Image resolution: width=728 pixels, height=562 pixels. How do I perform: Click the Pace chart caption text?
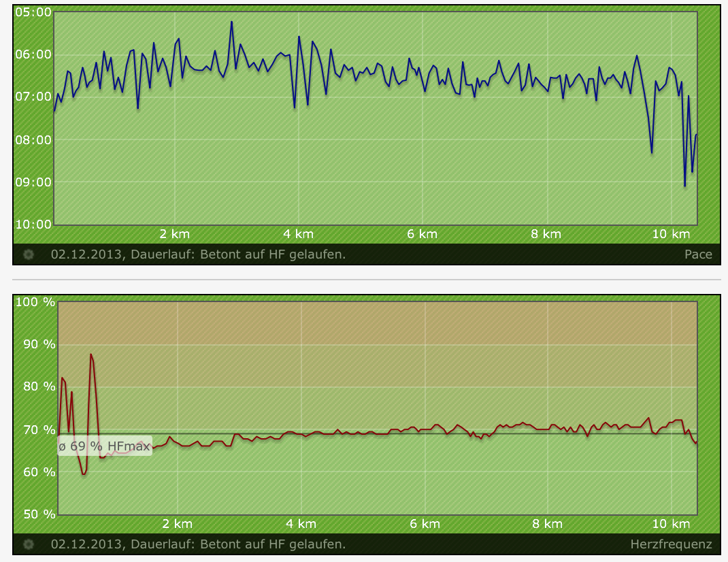point(198,254)
